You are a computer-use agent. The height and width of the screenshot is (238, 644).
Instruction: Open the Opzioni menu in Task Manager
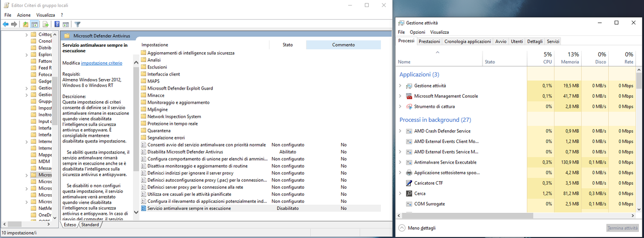418,32
